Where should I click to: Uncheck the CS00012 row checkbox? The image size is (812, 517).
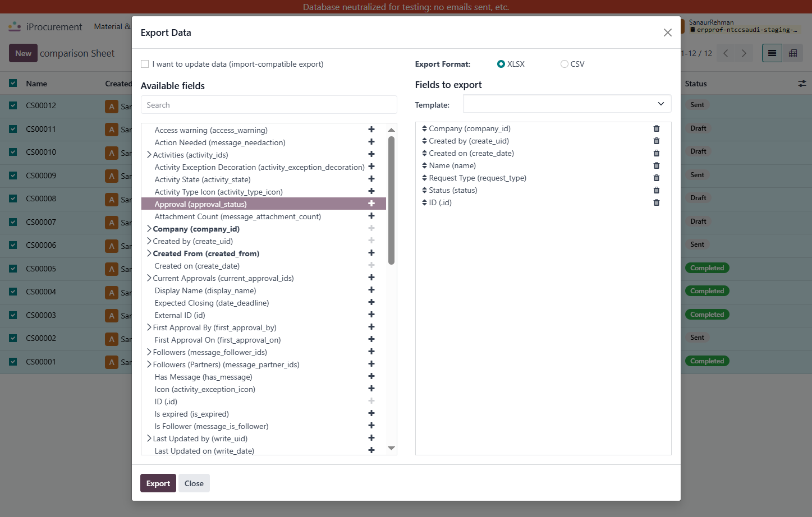[x=13, y=105]
